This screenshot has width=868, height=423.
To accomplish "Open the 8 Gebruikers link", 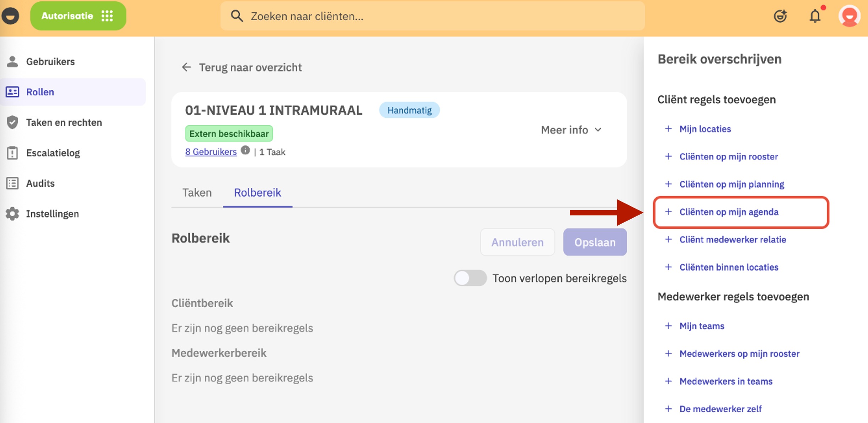I will point(211,152).
